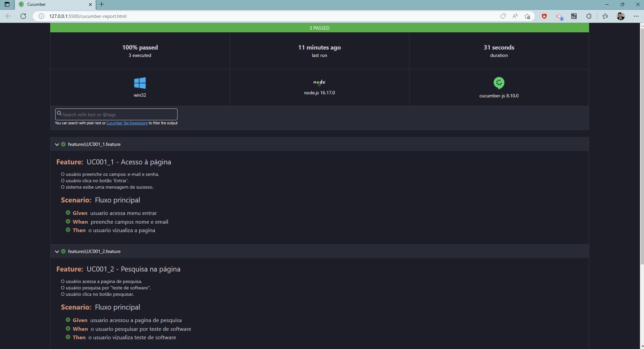Screen dimensions: 644x349
Task: Click the Windows win32 platform icon
Action: 140,83
